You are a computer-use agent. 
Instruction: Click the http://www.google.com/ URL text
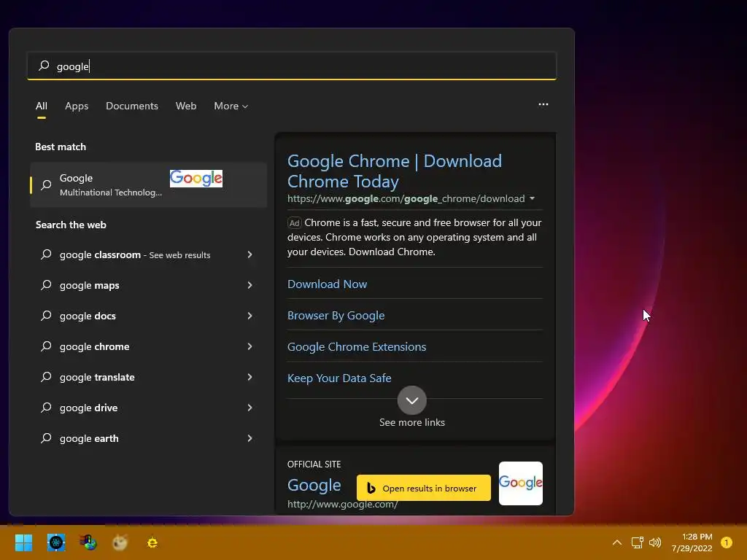tap(343, 505)
